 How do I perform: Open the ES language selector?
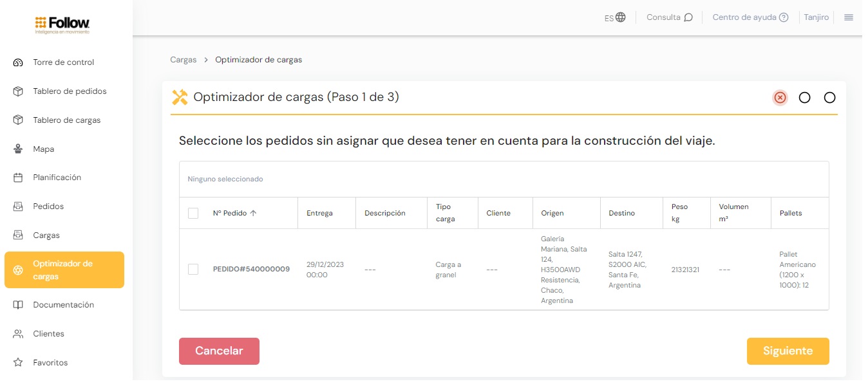click(615, 17)
